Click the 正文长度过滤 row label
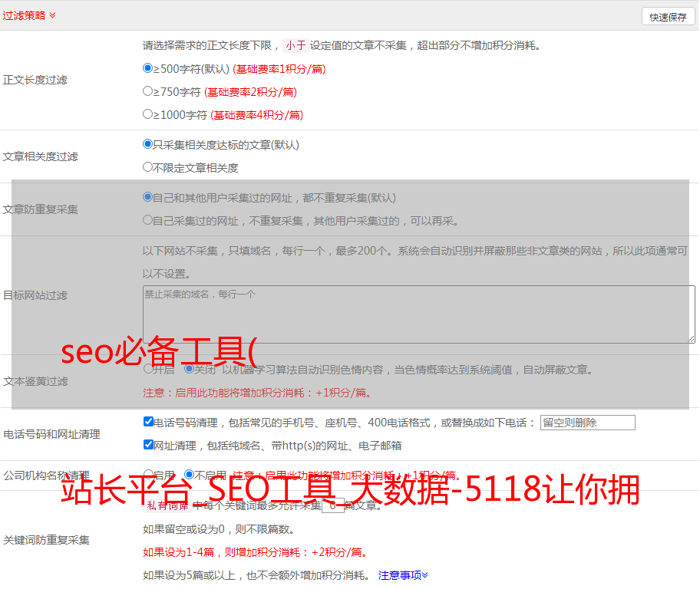The height and width of the screenshot is (589, 700). (35, 80)
